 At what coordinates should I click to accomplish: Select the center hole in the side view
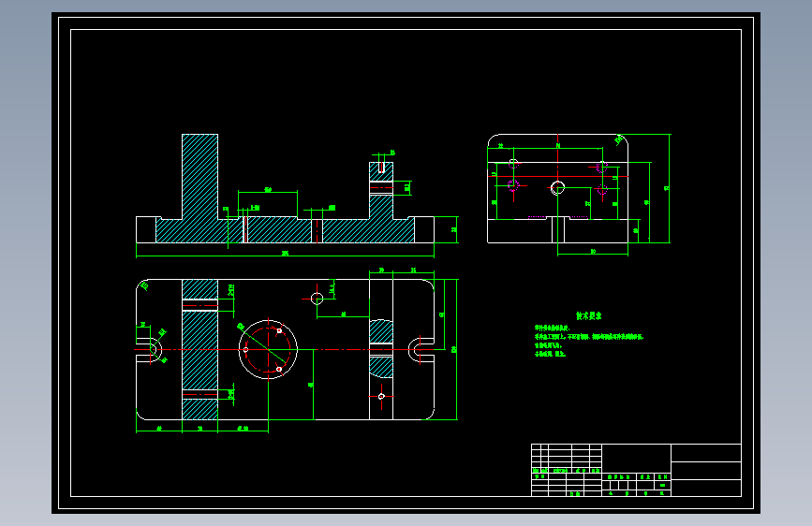tap(557, 187)
